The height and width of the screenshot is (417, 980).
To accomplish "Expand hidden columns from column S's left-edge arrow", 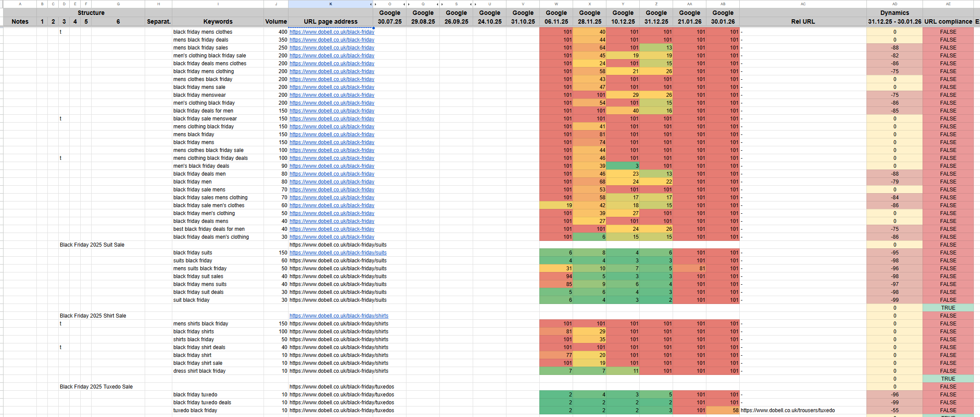I will tap(442, 4).
